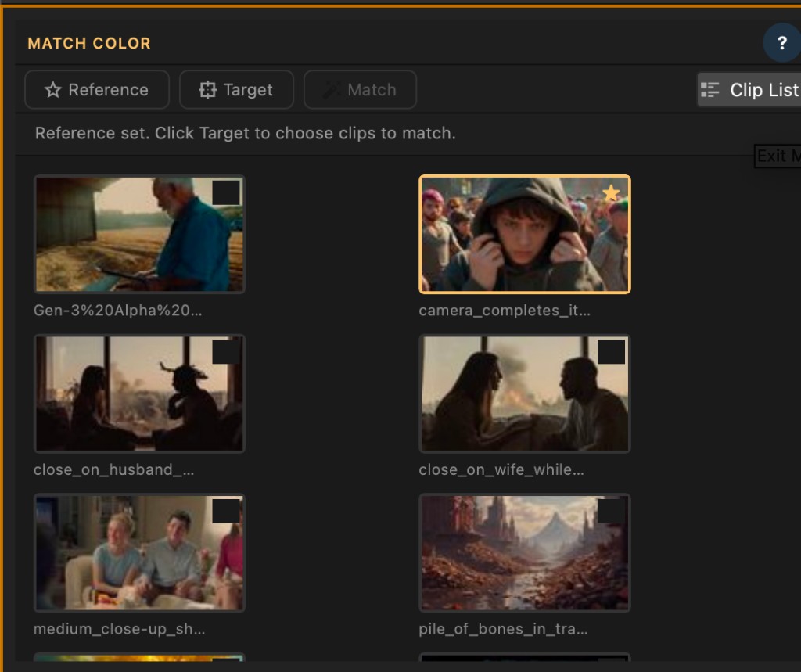Image resolution: width=801 pixels, height=672 pixels.
Task: Check the medium_close-up_sh clip checkbox
Action: [226, 511]
